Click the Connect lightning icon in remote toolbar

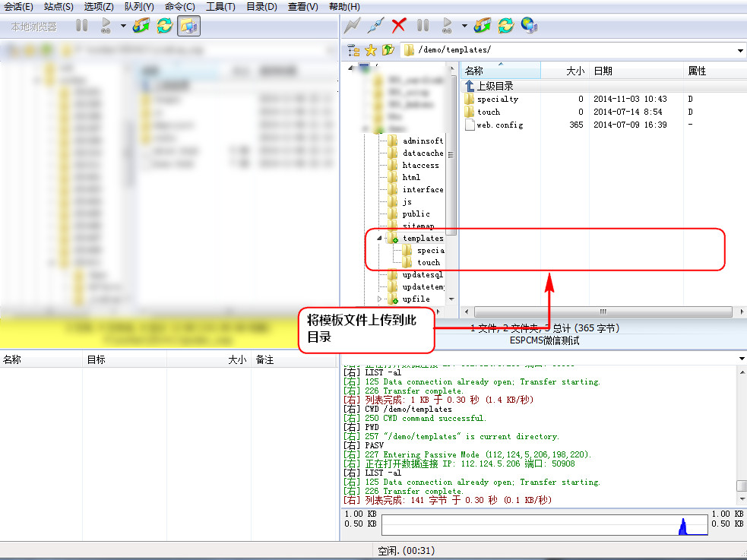tap(352, 26)
